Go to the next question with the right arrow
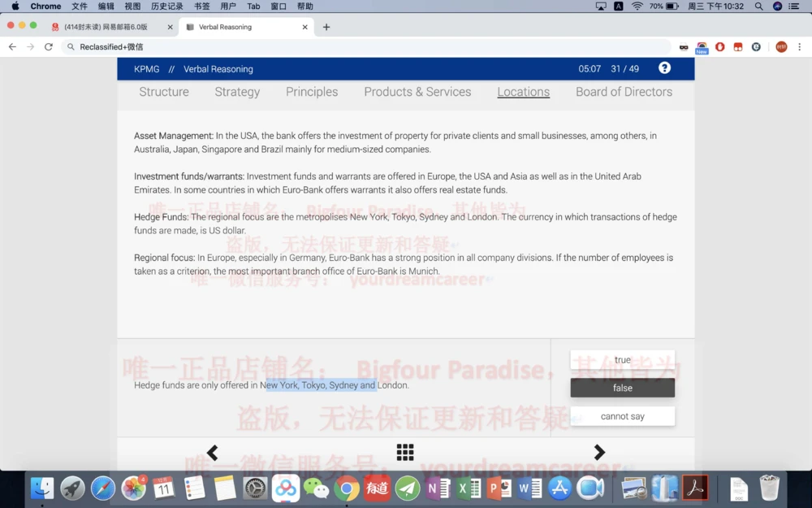This screenshot has height=508, width=812. click(598, 452)
